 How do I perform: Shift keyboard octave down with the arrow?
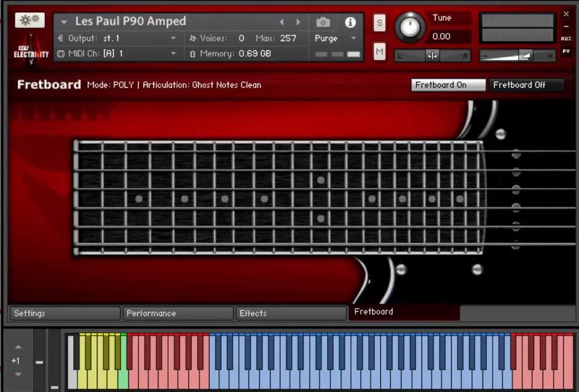(x=18, y=374)
